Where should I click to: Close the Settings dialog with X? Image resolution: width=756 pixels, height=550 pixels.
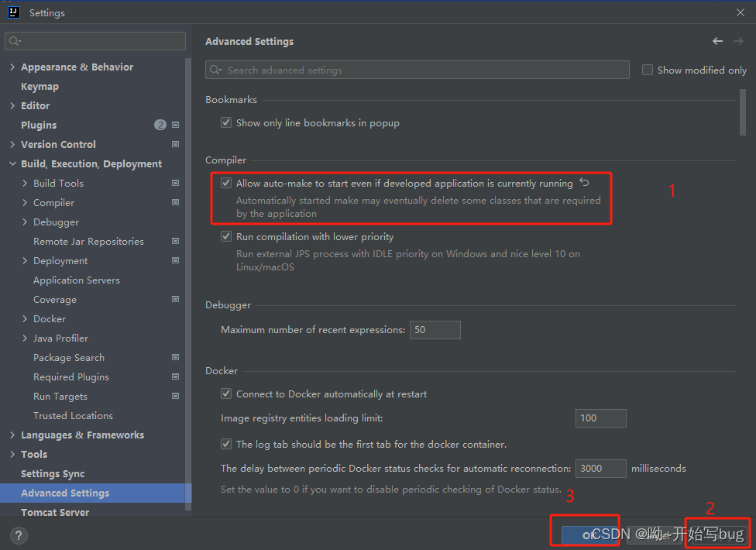click(x=741, y=12)
